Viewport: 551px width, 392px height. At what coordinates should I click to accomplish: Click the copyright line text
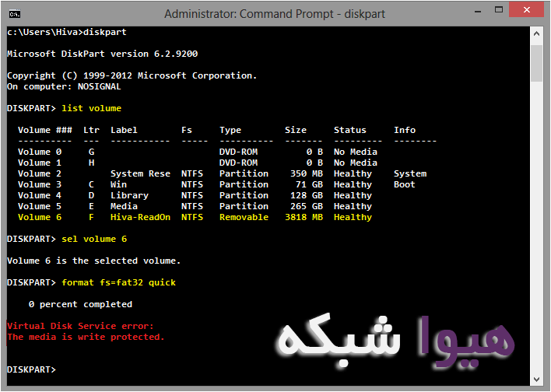132,75
